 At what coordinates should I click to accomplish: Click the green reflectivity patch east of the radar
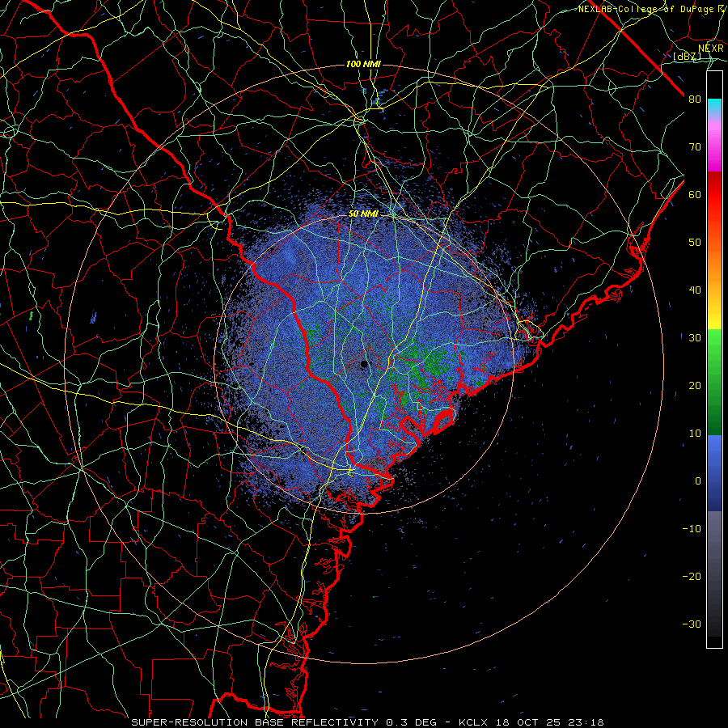tap(434, 365)
